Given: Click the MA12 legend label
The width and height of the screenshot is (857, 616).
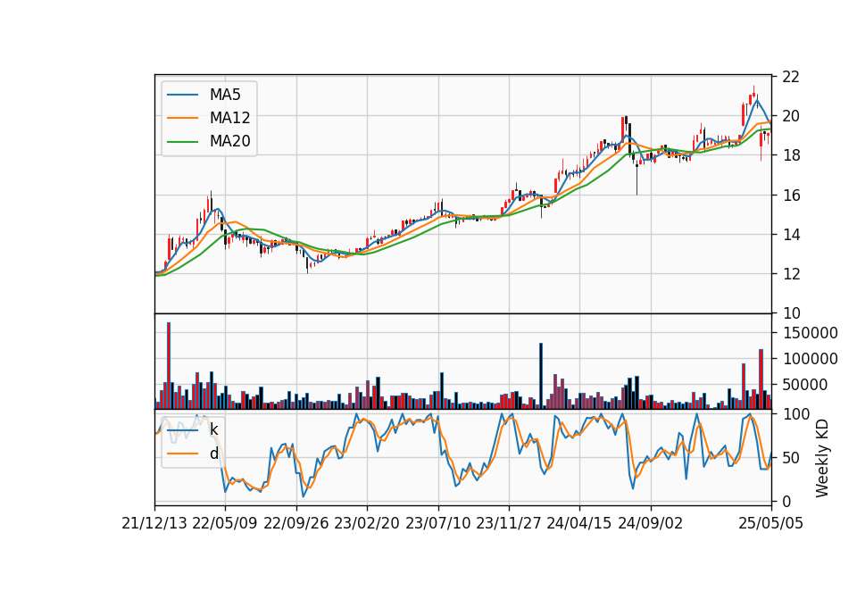Looking at the screenshot, I should [x=229, y=118].
